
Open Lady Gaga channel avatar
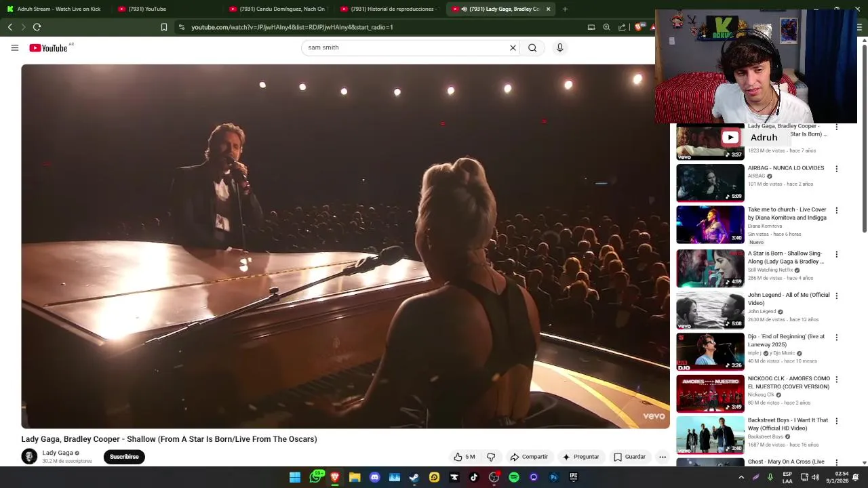[29, 456]
